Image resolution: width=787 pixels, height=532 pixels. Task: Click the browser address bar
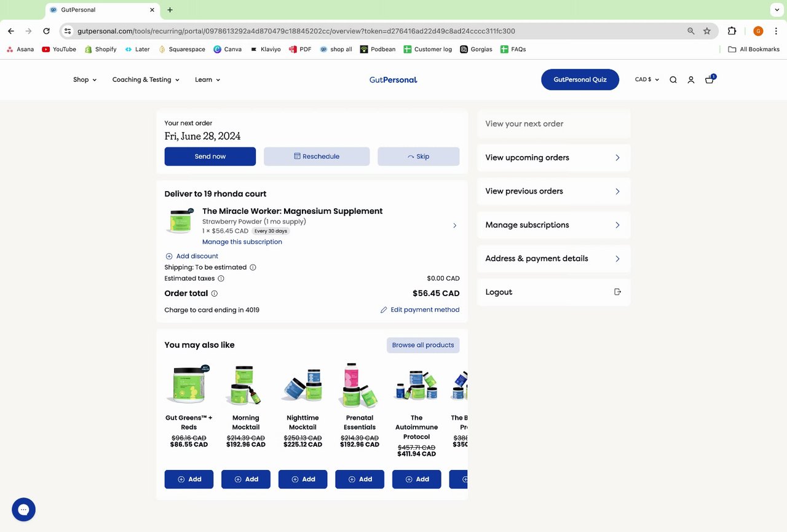click(369, 31)
